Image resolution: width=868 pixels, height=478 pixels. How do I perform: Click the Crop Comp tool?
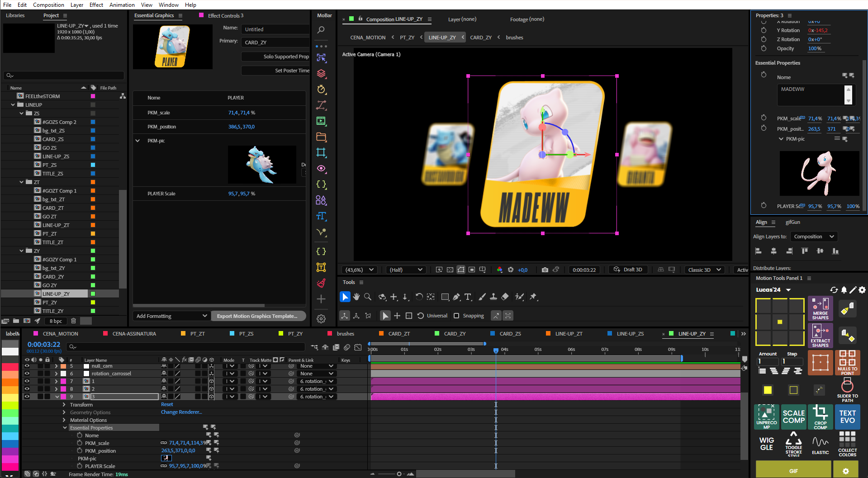tap(820, 417)
